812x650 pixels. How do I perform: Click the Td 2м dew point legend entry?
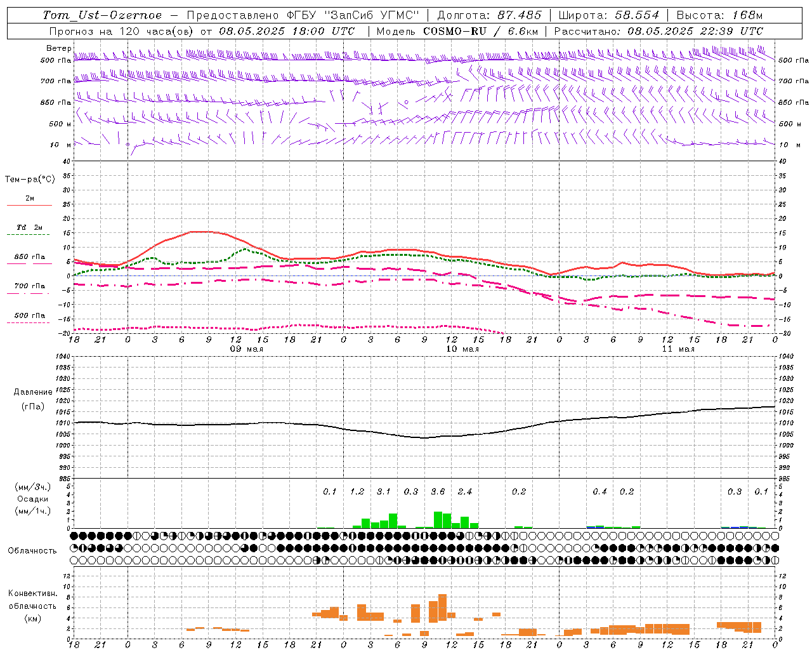tap(30, 230)
